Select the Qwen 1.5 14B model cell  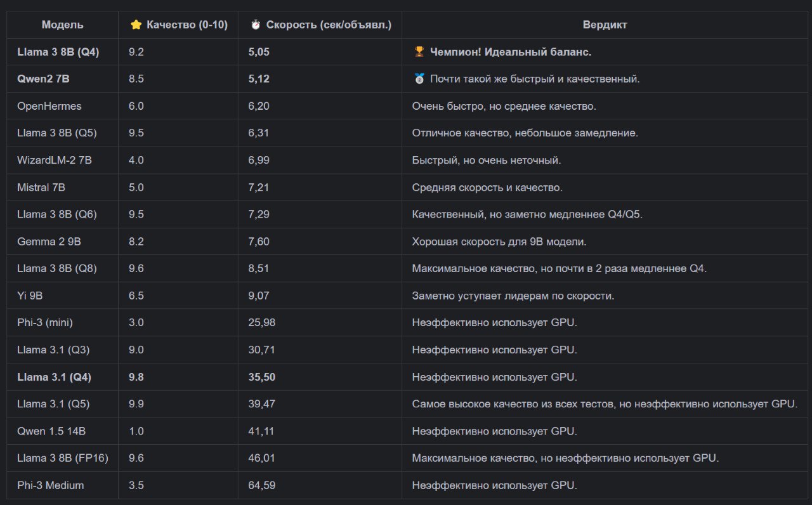click(51, 431)
